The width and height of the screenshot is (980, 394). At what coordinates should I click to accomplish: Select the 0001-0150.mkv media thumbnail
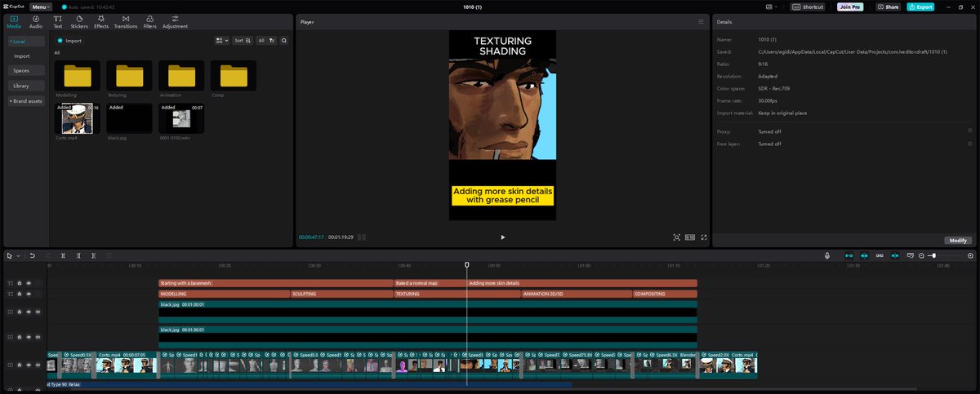tap(181, 118)
